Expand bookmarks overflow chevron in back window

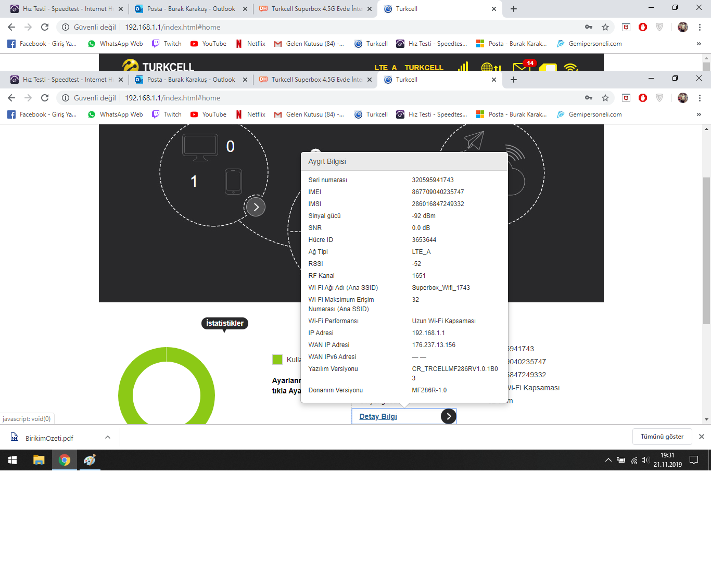click(x=699, y=44)
